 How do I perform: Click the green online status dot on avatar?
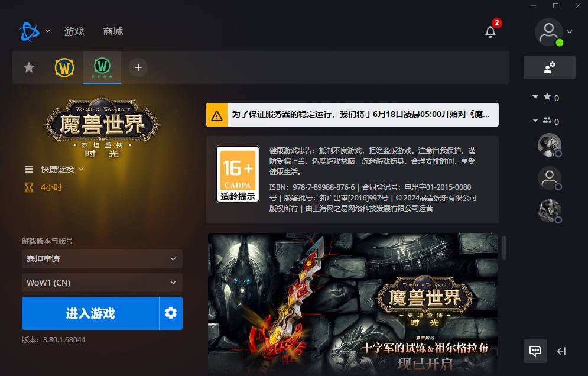tap(560, 43)
